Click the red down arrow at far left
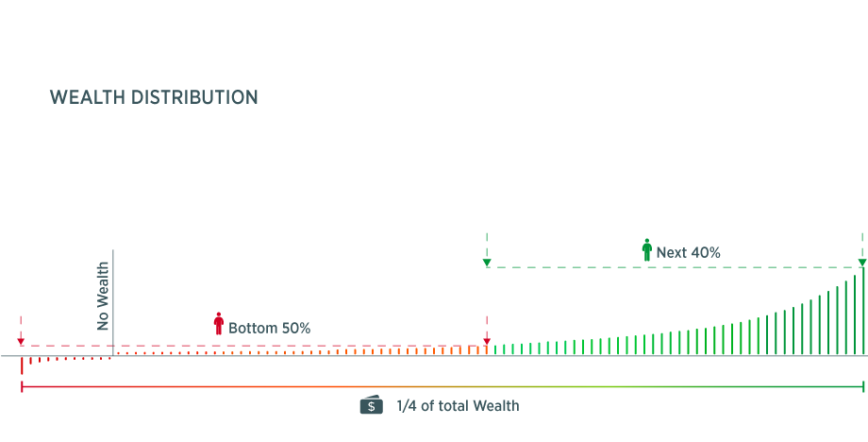Viewport: 868px width, 442px height. pos(21,343)
